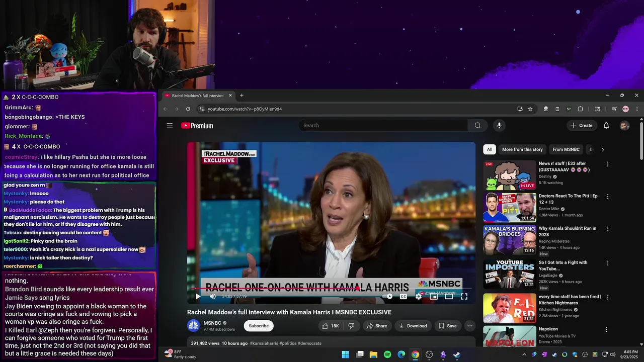The image size is (644, 362).
Task: Open YouTube notifications bell
Action: coord(606,126)
